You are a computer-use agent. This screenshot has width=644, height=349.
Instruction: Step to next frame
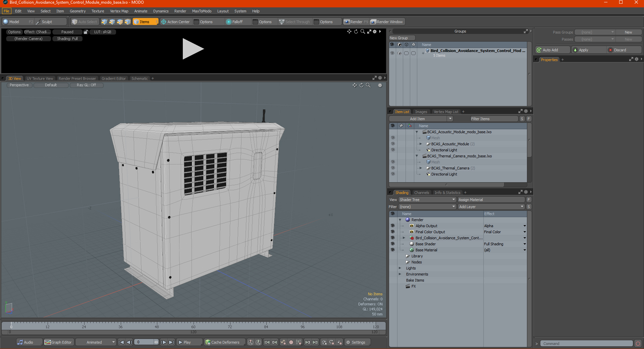coord(163,342)
